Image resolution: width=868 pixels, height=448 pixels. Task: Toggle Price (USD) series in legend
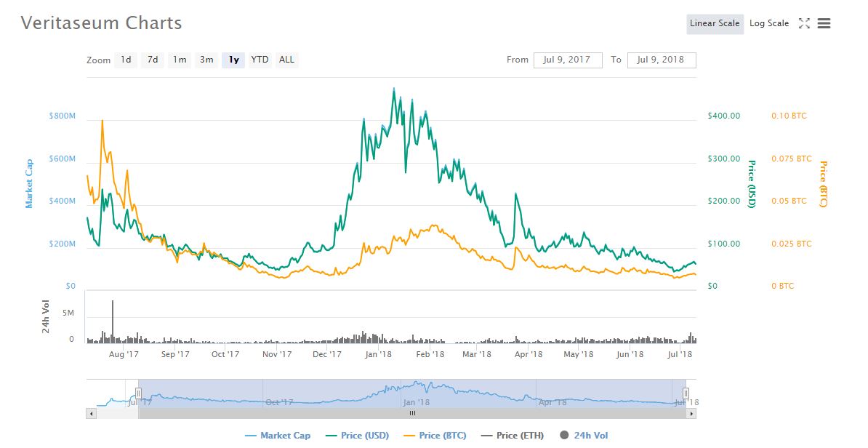pyautogui.click(x=357, y=436)
